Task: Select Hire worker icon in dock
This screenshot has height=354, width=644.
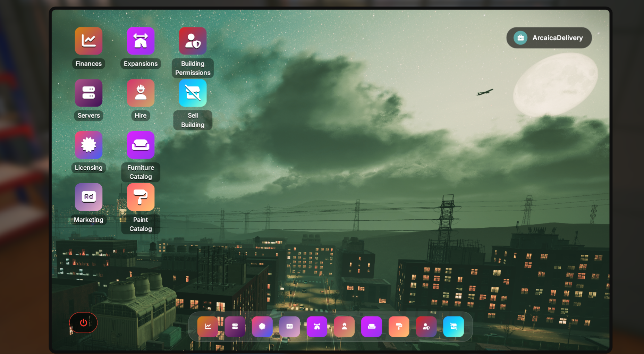Action: 344,327
